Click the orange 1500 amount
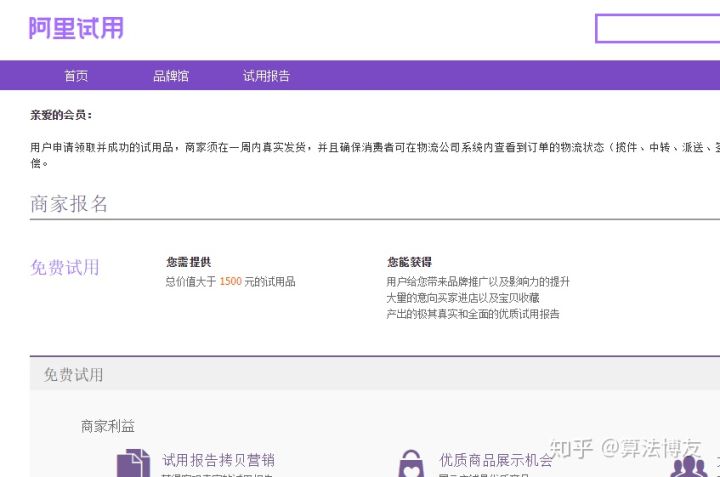Screen dimensions: 720x477 pos(231,281)
